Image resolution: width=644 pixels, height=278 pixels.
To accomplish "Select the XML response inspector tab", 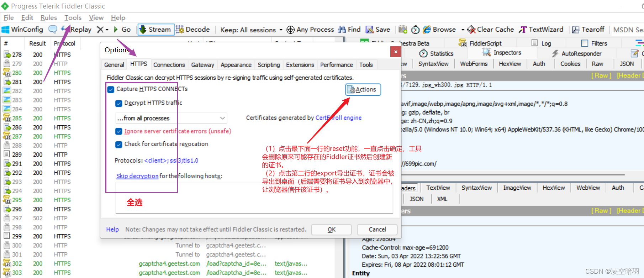I will click(x=442, y=199).
